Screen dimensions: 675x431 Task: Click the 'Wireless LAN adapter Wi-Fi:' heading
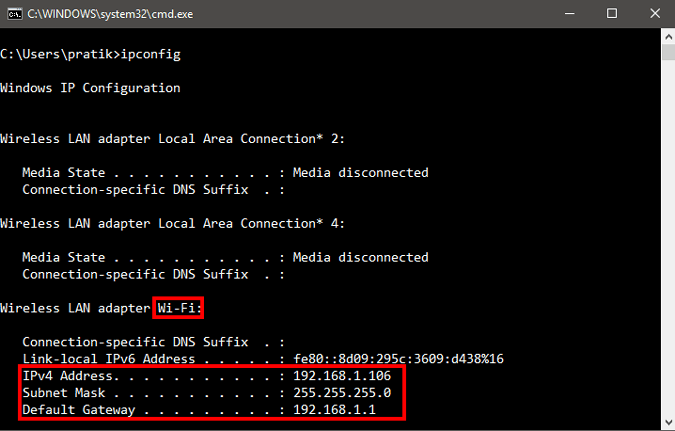[101, 308]
